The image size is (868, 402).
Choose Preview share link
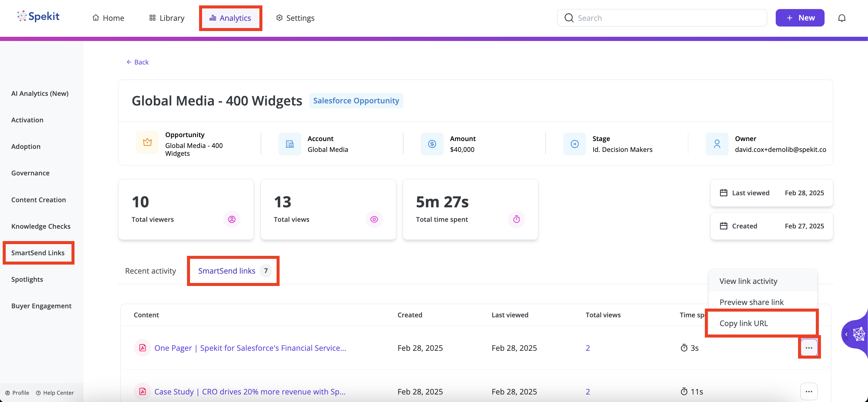(x=763, y=302)
